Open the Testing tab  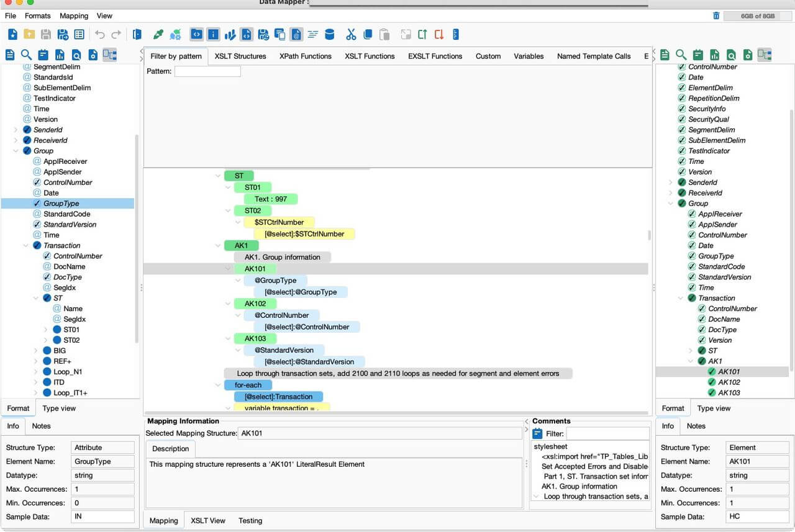click(250, 520)
